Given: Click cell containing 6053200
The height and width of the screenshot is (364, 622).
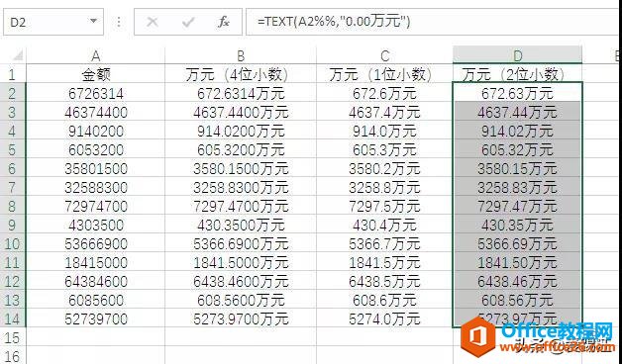Looking at the screenshot, I should click(x=96, y=149).
